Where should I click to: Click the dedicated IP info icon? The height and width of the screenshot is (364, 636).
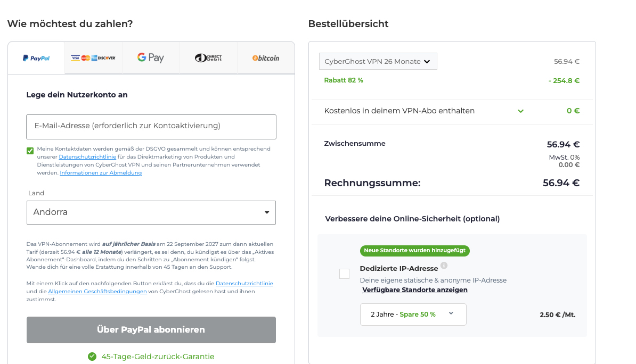coord(444,266)
